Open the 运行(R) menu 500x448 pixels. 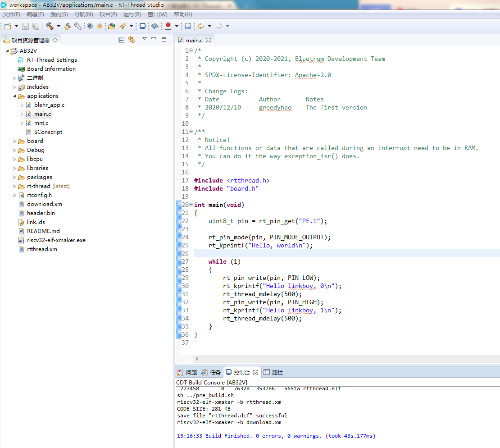click(x=132, y=14)
